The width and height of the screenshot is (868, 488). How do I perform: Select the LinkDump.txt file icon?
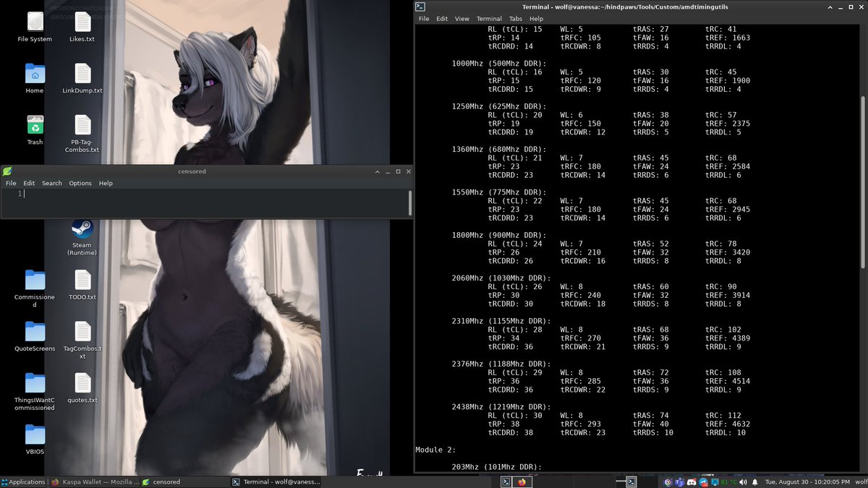tap(82, 78)
